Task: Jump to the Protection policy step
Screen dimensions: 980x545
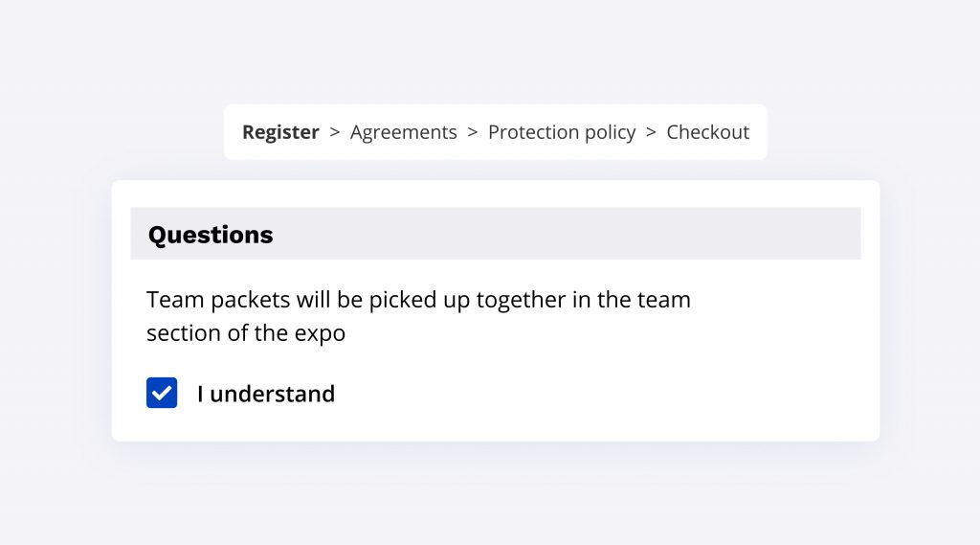Action: point(561,132)
